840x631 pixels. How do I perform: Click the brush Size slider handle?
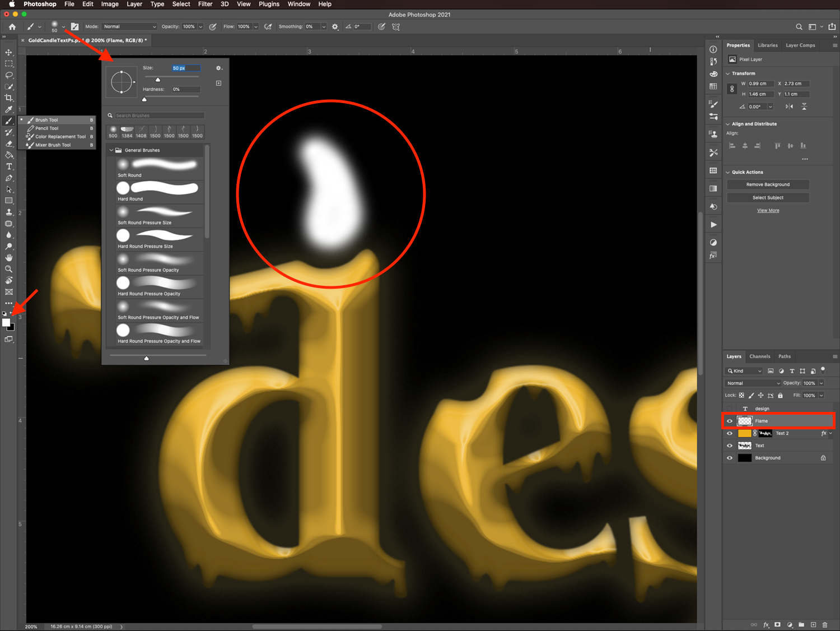[x=158, y=80]
